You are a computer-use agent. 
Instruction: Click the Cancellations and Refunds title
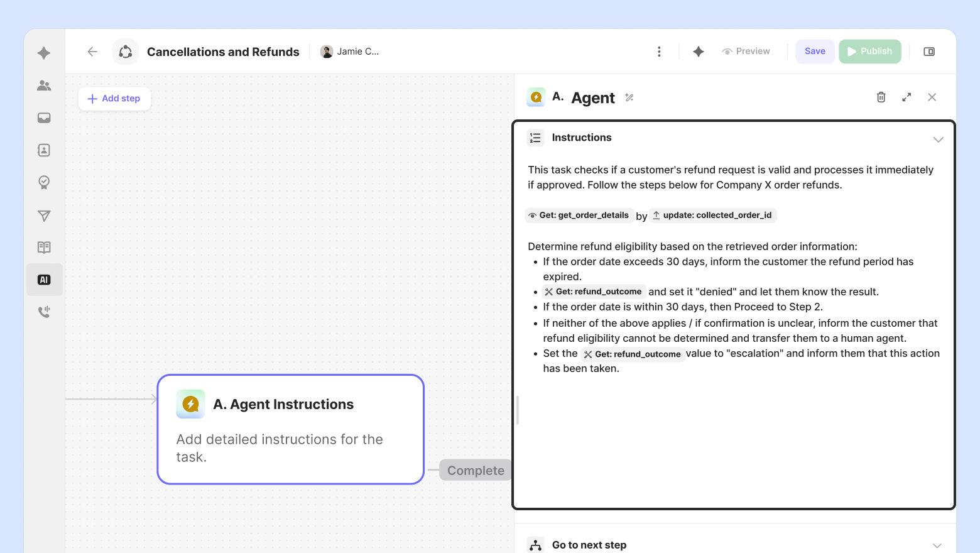[x=223, y=52]
